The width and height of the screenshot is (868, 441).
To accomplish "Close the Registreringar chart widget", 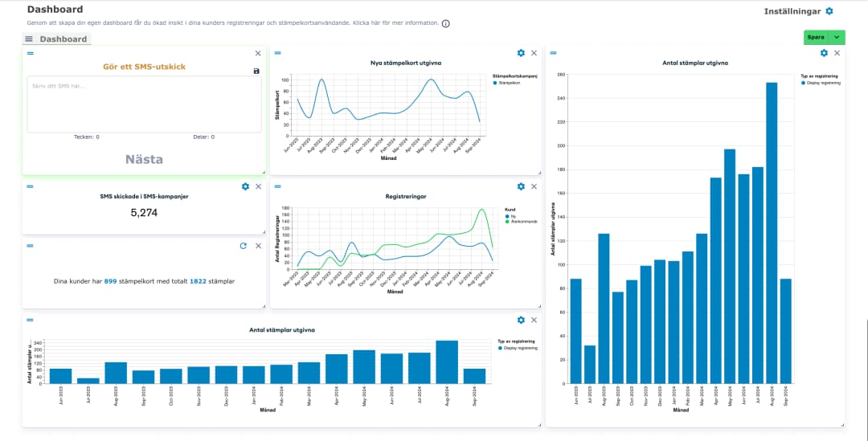I will coord(534,186).
